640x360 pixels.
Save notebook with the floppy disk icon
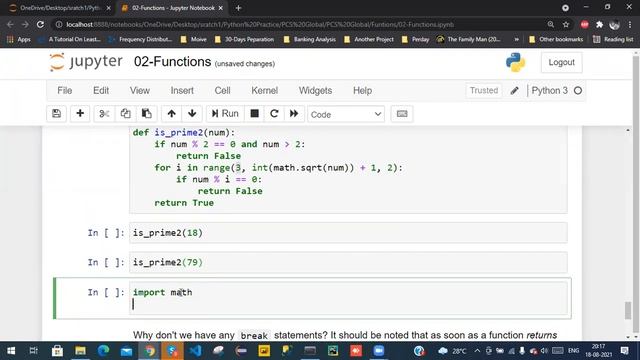[x=56, y=114]
